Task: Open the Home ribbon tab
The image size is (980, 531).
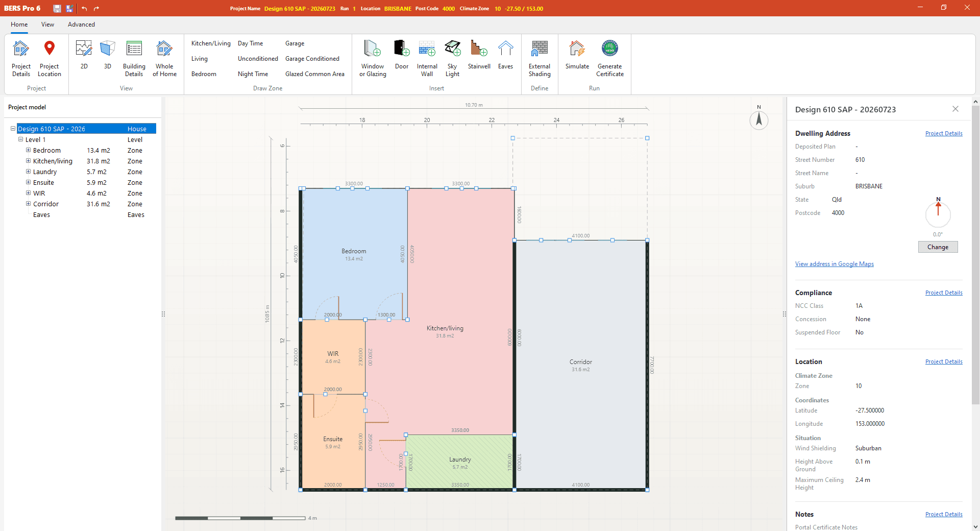Action: pyautogui.click(x=19, y=25)
